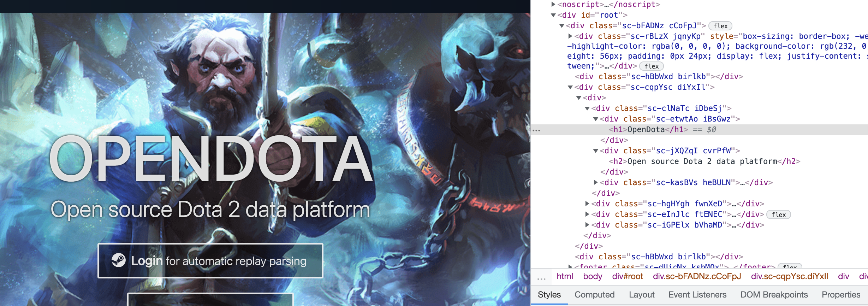Click the OPENDOTA heading on page
This screenshot has width=868, height=306.
[211, 159]
